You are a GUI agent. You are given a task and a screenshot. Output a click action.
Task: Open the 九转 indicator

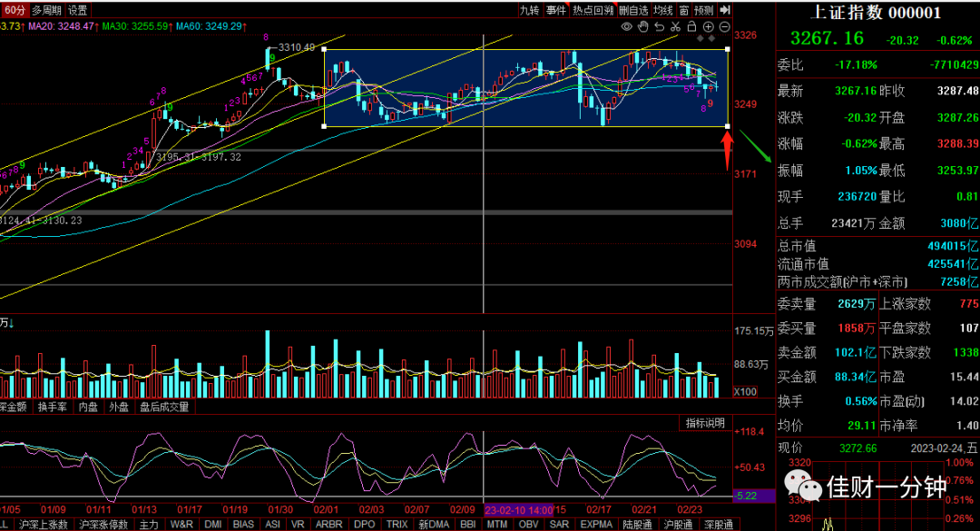pos(529,10)
